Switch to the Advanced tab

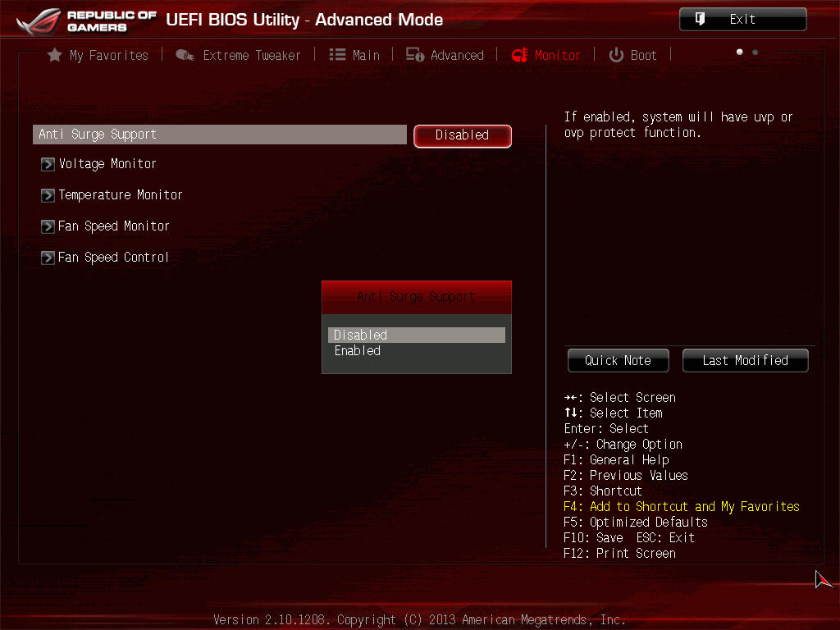457,55
